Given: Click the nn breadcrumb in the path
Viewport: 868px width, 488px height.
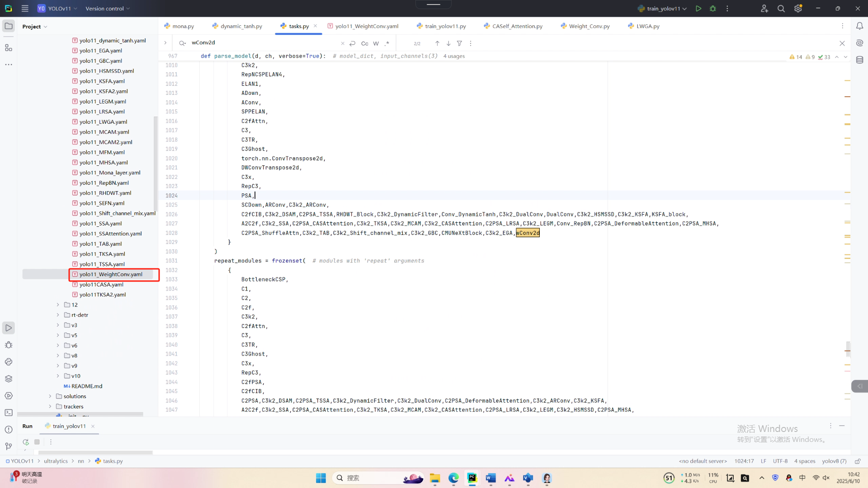Looking at the screenshot, I should 81,461.
